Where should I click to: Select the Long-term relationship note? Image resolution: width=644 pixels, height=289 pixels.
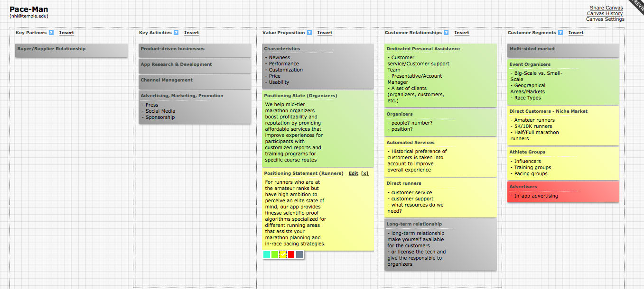(x=441, y=245)
